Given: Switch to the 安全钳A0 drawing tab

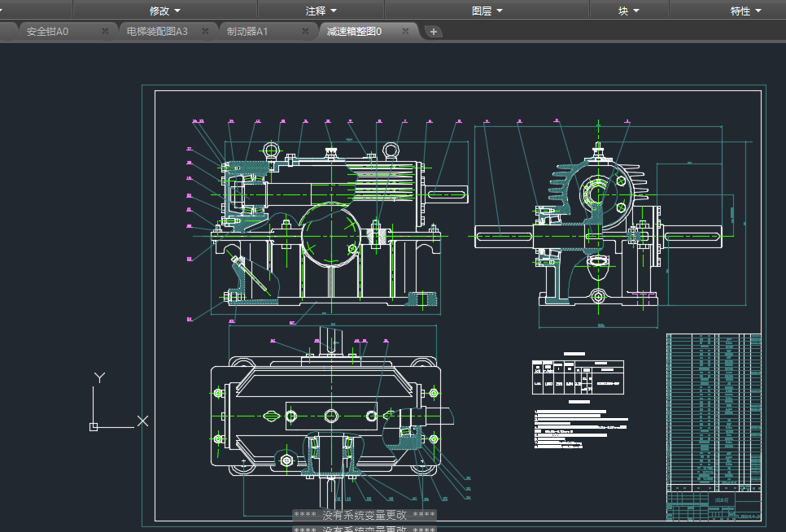Looking at the screenshot, I should click(x=48, y=31).
